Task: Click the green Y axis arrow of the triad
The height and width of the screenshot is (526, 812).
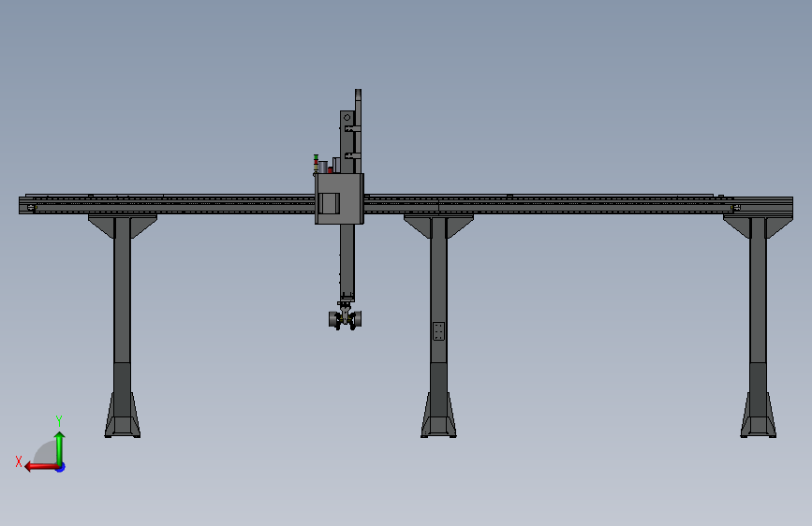Action: pyautogui.click(x=60, y=448)
